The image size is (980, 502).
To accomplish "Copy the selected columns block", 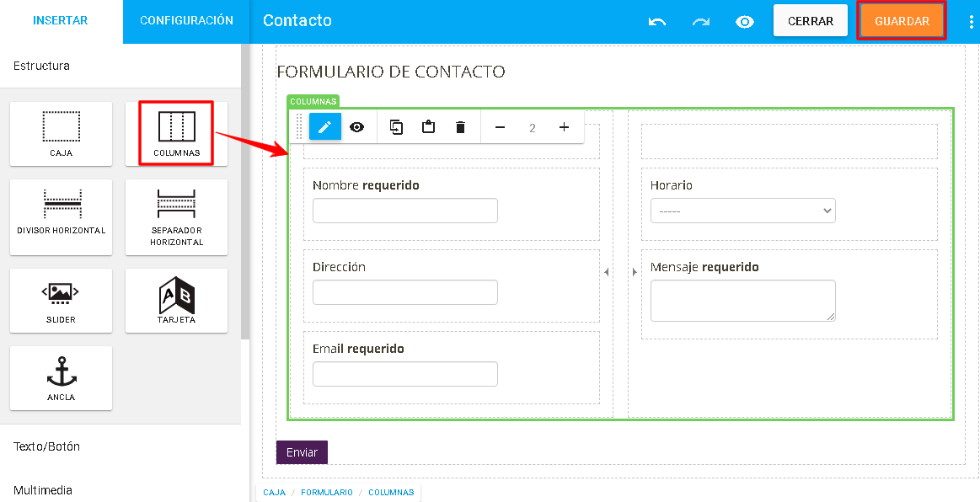I will point(396,127).
